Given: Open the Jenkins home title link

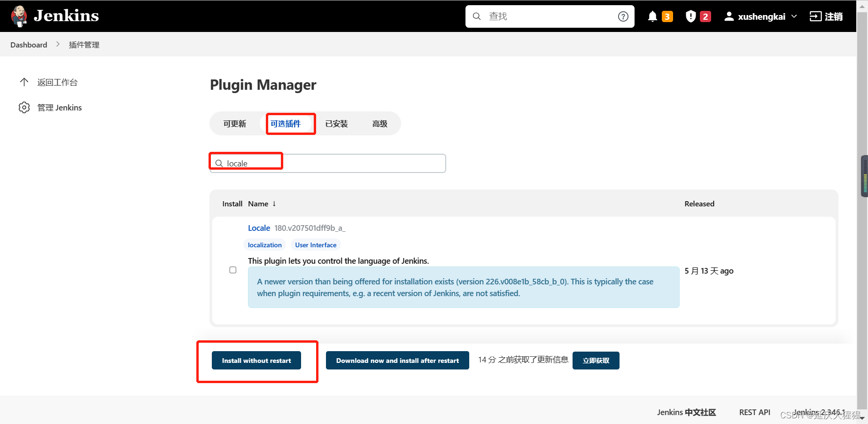Looking at the screenshot, I should pyautogui.click(x=66, y=16).
